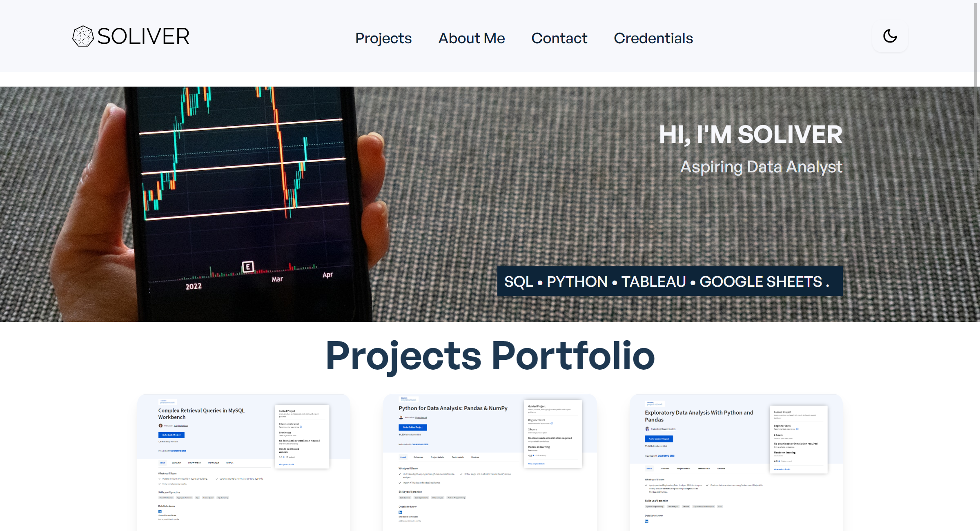This screenshot has width=980, height=531.
Task: Go to About Me section
Action: coord(472,38)
